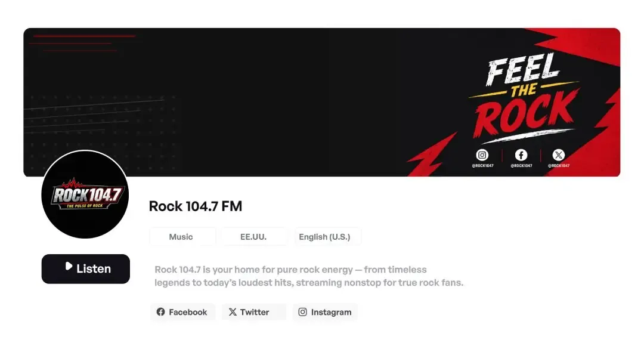Click the X icon in the banner

[x=558, y=155]
